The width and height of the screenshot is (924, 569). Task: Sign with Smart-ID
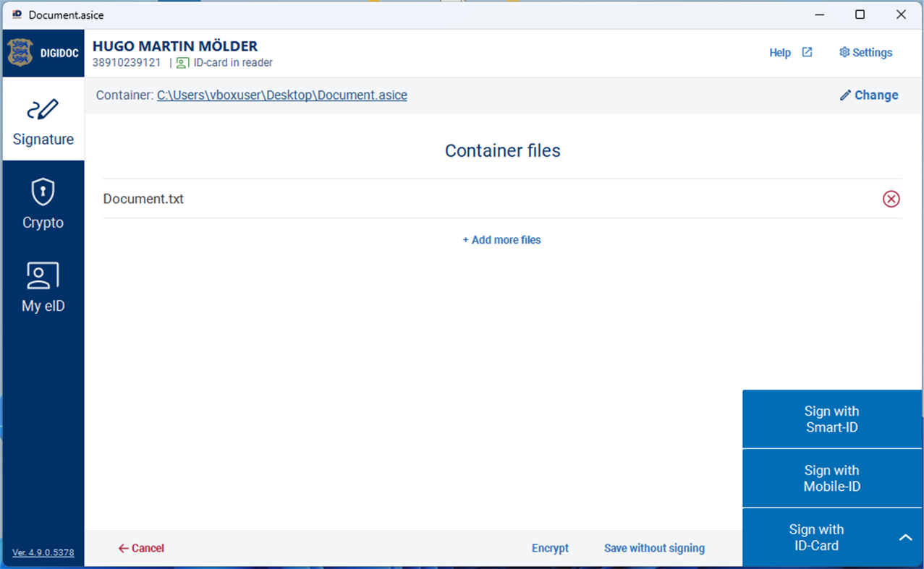pyautogui.click(x=832, y=419)
